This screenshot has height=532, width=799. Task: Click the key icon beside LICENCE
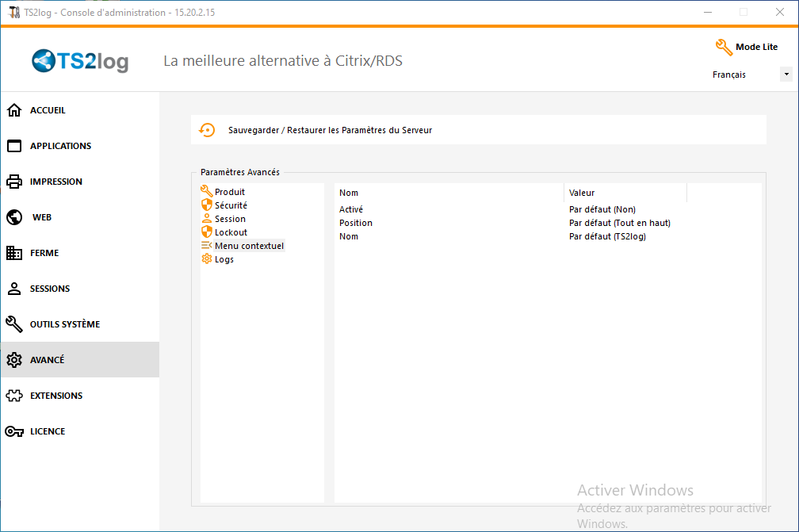pyautogui.click(x=14, y=431)
